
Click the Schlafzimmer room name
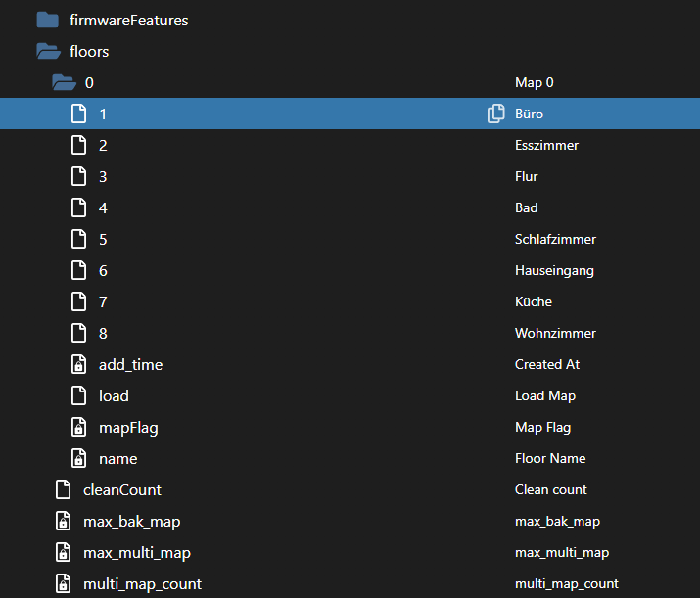click(x=555, y=239)
